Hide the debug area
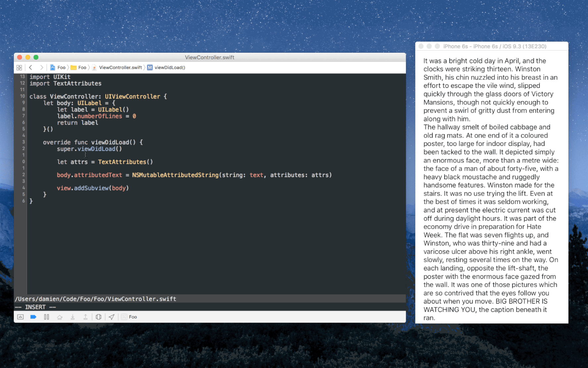The image size is (588, 368). (x=21, y=317)
